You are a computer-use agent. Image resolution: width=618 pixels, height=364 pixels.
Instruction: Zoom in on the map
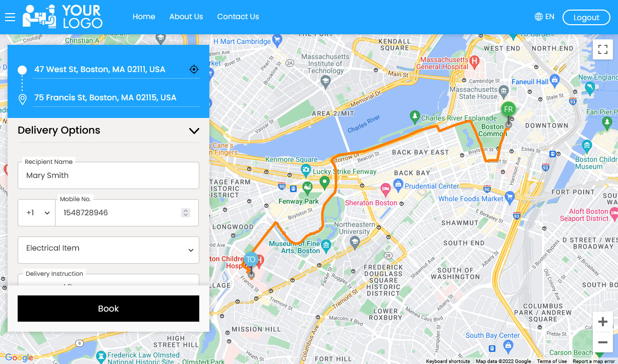pyautogui.click(x=602, y=322)
